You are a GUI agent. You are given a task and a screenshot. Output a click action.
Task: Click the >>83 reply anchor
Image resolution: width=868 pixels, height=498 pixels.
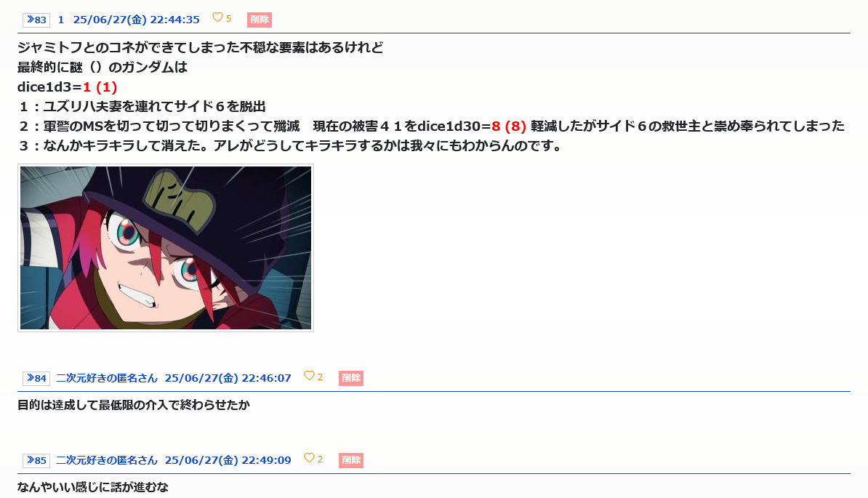pyautogui.click(x=36, y=20)
